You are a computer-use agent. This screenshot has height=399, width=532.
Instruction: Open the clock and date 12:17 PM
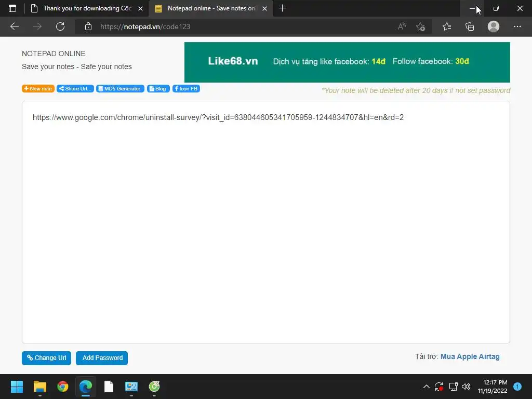pos(493,387)
